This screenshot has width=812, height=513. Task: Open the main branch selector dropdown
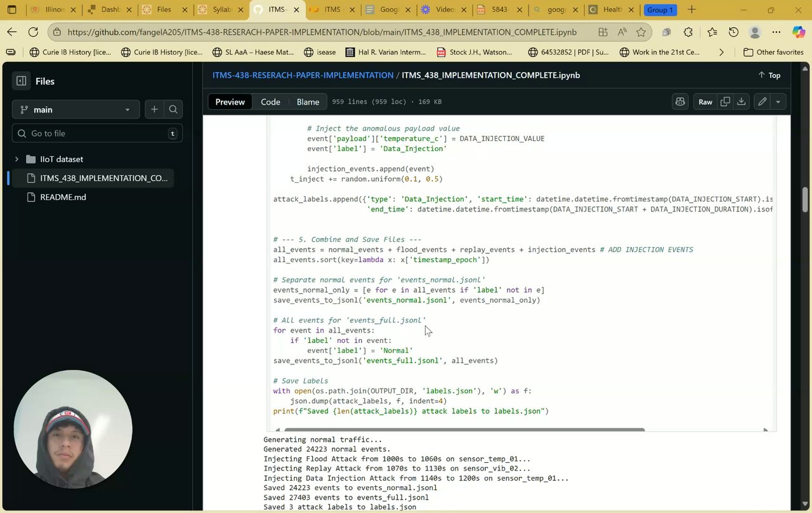[75, 109]
